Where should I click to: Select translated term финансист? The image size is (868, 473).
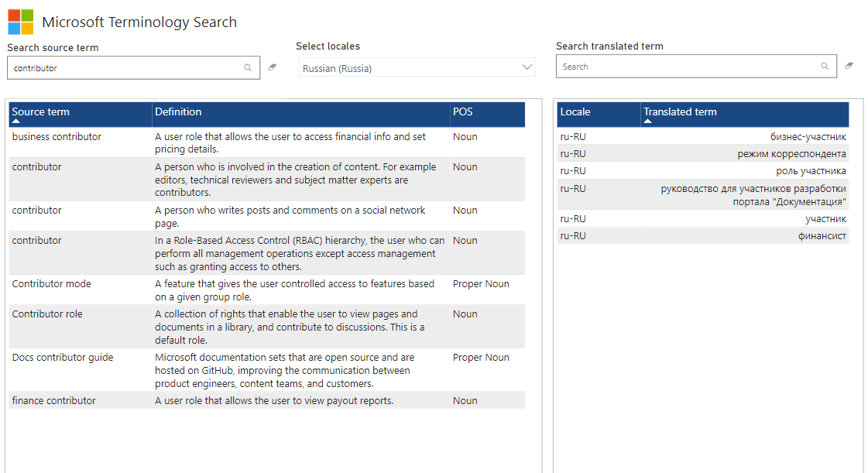[x=822, y=236]
